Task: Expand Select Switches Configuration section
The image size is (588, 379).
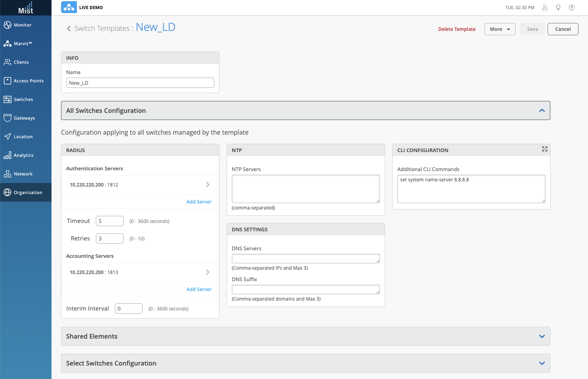Action: click(x=542, y=363)
